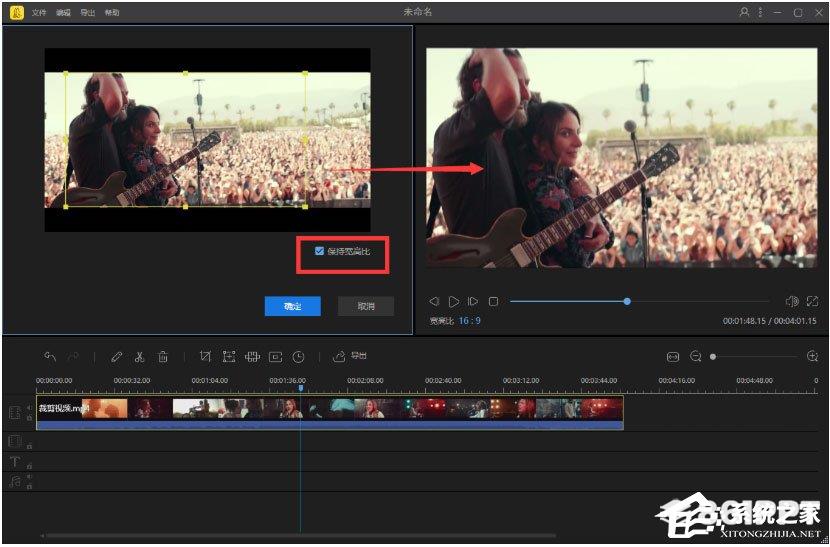Click the bottom-right crop box handle
The image size is (830, 547).
[x=305, y=207]
